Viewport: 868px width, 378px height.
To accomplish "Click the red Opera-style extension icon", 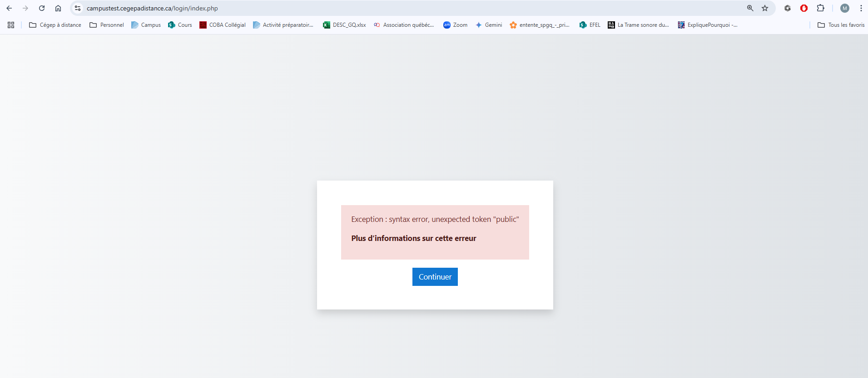I will click(804, 8).
